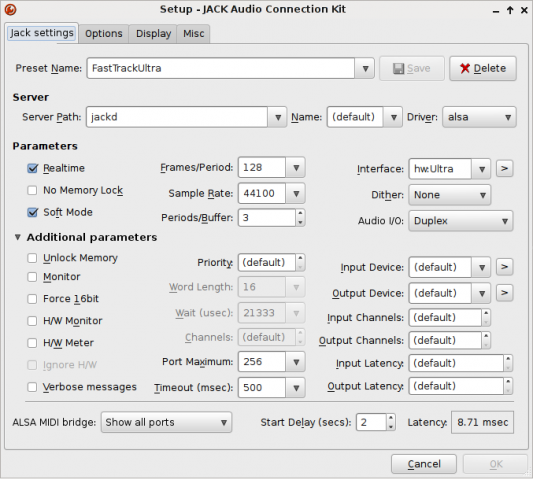Maximize the Setup window
The image size is (533, 480).
510,10
